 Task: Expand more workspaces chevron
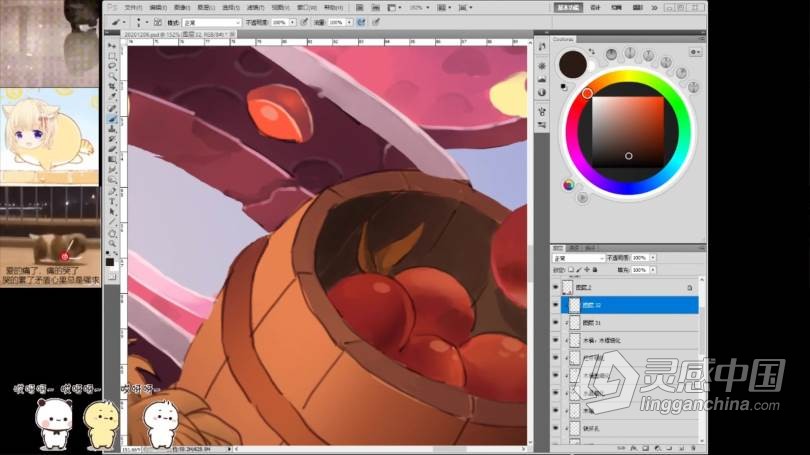coord(655,8)
